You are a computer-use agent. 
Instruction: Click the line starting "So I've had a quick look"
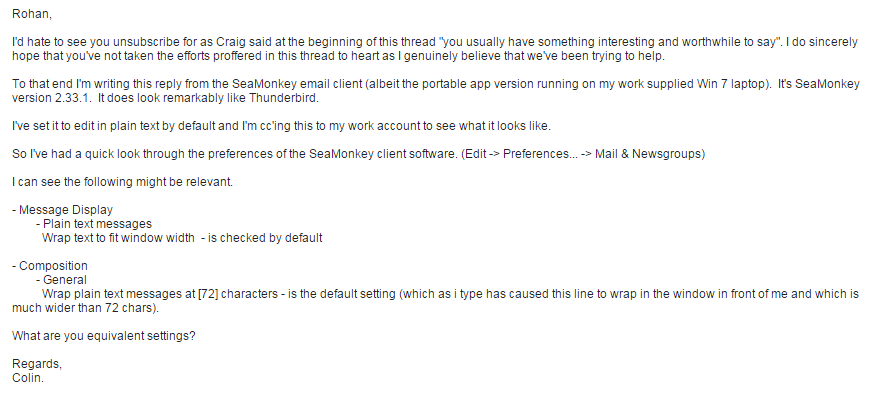(358, 154)
